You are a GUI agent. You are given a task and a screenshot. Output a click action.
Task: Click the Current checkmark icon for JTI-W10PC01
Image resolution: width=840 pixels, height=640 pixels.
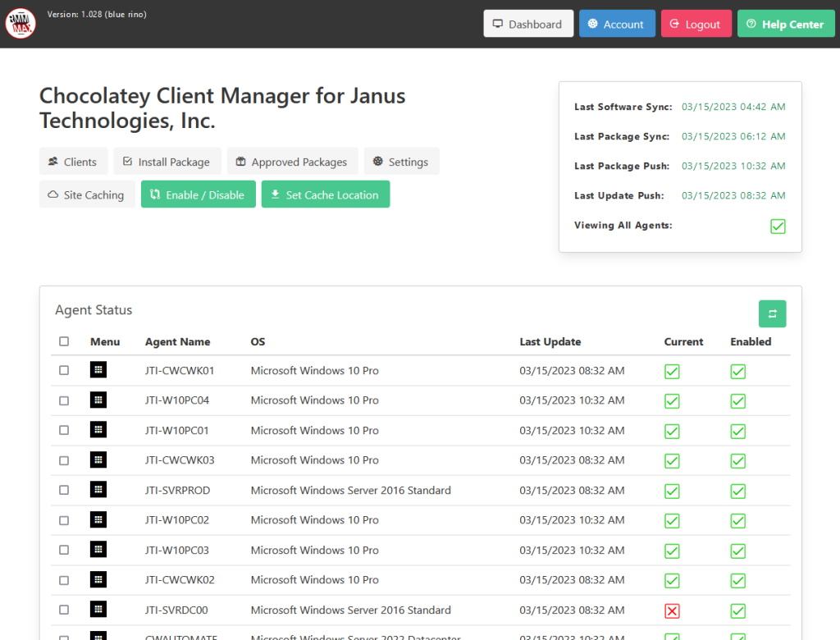coord(672,432)
